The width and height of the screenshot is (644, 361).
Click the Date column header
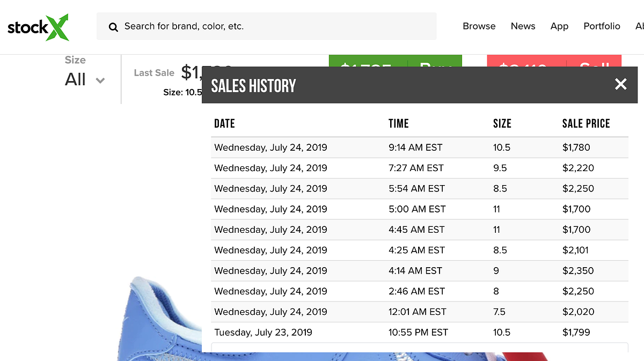tap(224, 124)
